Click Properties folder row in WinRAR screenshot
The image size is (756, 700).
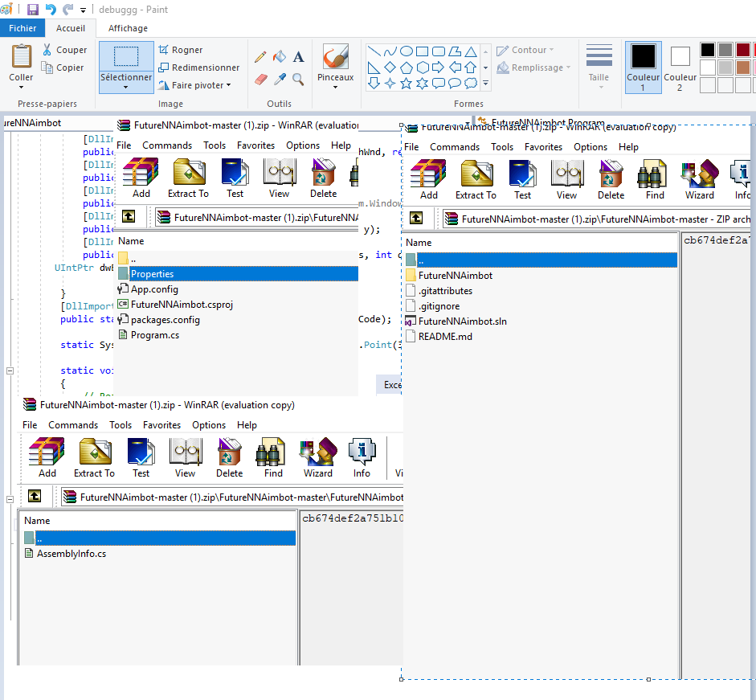point(238,273)
